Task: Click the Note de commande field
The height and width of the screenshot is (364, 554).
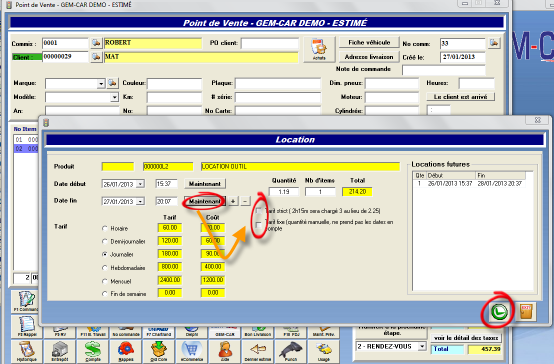Action: (444, 70)
